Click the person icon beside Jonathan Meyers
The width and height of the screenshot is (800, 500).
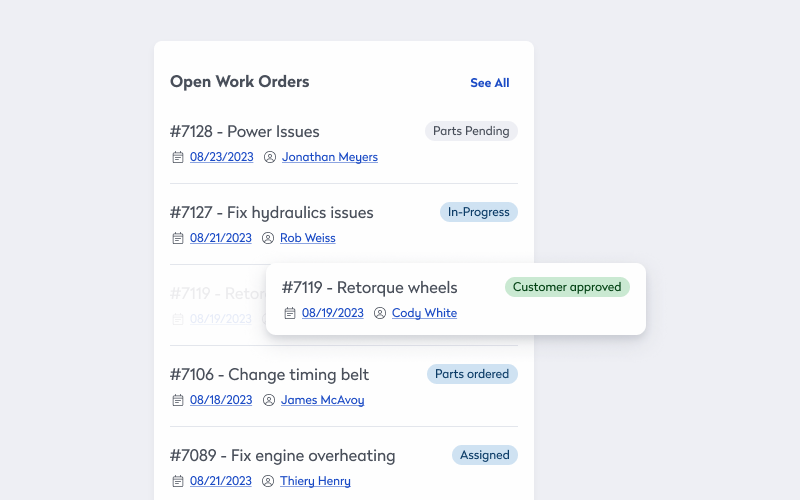270,157
